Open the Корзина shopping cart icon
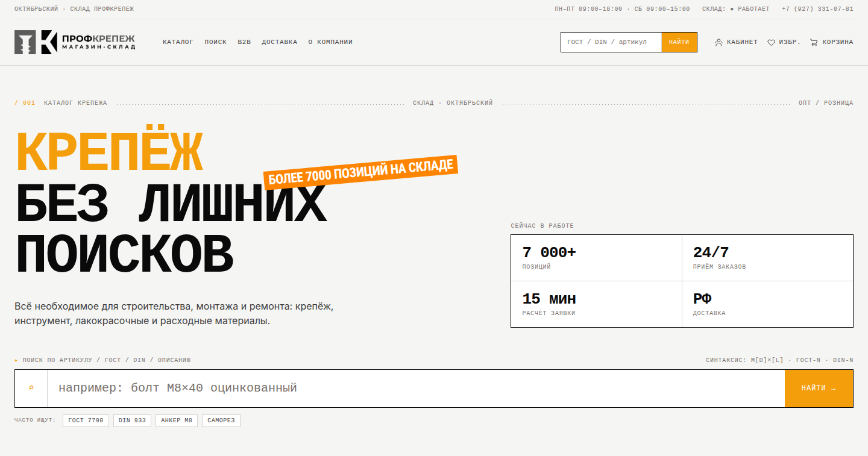 pyautogui.click(x=814, y=42)
